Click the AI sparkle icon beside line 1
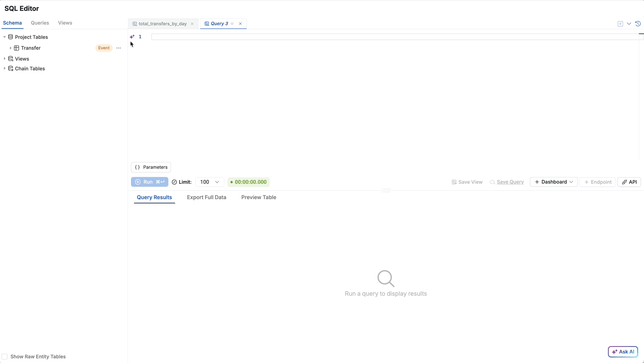This screenshot has width=644, height=363. click(x=132, y=37)
